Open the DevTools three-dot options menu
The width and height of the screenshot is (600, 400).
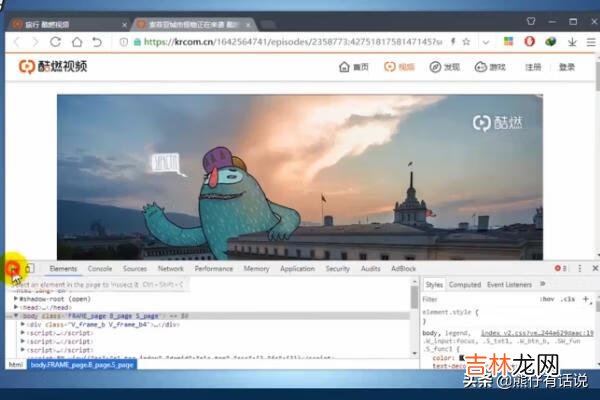tap(579, 269)
